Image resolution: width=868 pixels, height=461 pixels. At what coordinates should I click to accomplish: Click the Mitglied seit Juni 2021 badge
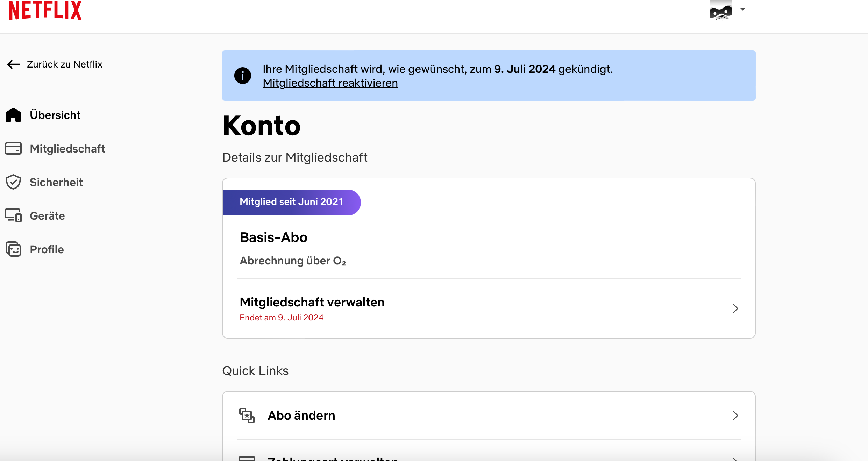click(291, 202)
